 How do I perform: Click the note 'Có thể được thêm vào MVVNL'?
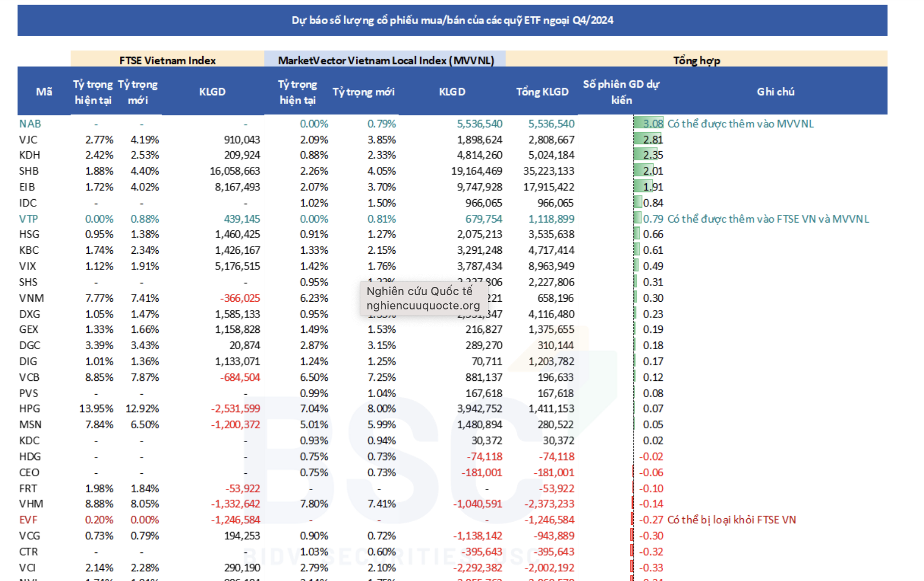click(740, 124)
